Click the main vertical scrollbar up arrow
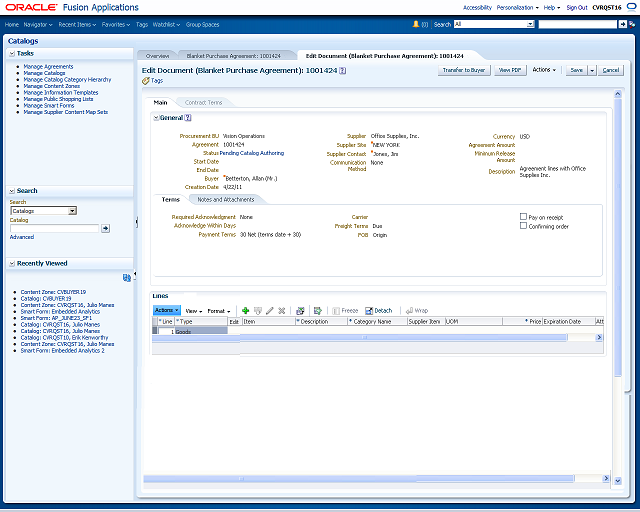This screenshot has width=640, height=512. click(x=618, y=94)
